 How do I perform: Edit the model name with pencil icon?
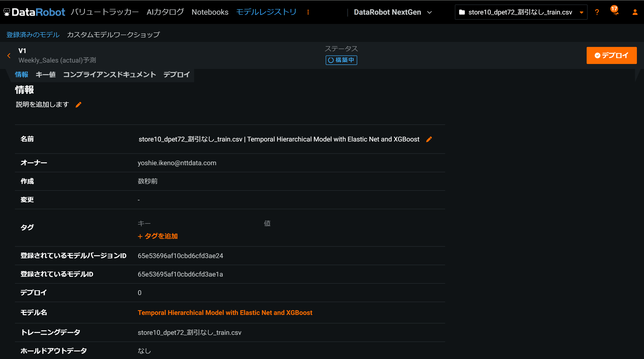(x=429, y=139)
